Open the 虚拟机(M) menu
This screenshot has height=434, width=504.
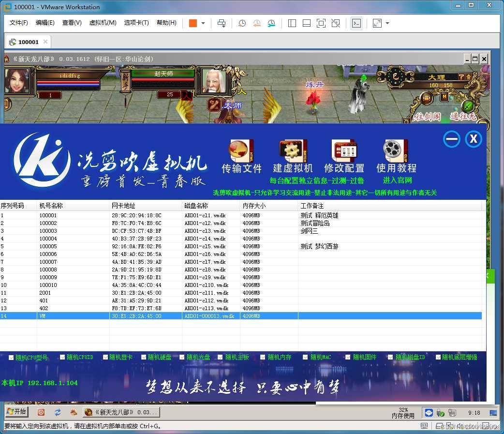pyautogui.click(x=103, y=23)
